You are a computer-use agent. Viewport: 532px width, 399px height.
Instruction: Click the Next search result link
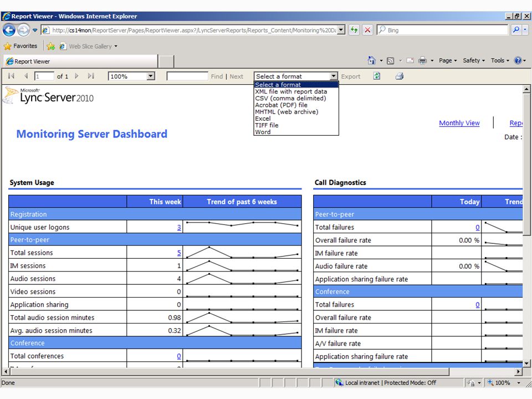(237, 76)
